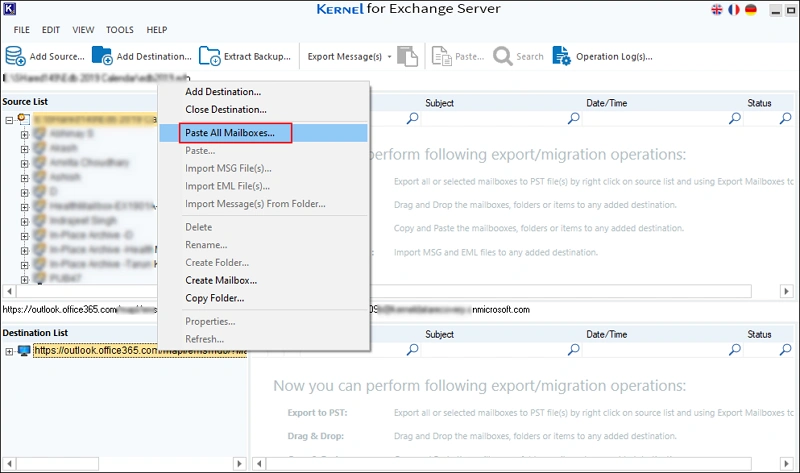800x473 pixels.
Task: Open the Export Message(s) dropdown arrow
Action: (389, 57)
